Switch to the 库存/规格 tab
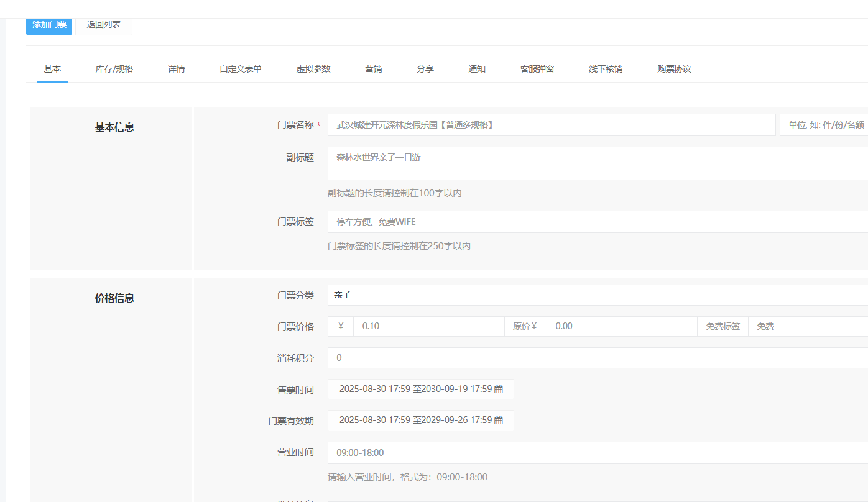 coord(114,69)
